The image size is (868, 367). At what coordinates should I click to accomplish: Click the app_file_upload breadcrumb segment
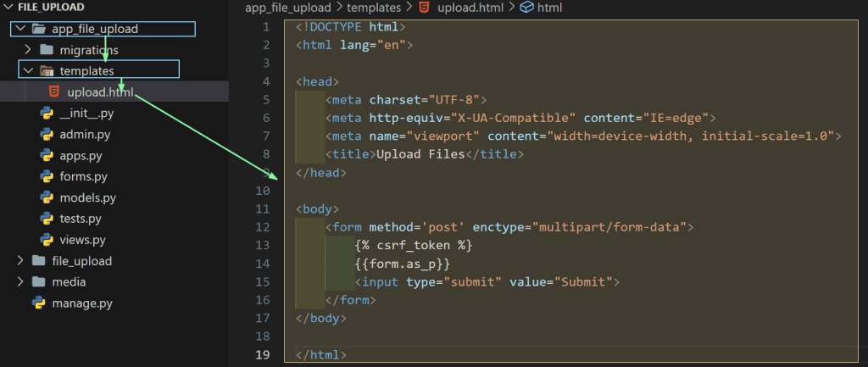[x=288, y=8]
